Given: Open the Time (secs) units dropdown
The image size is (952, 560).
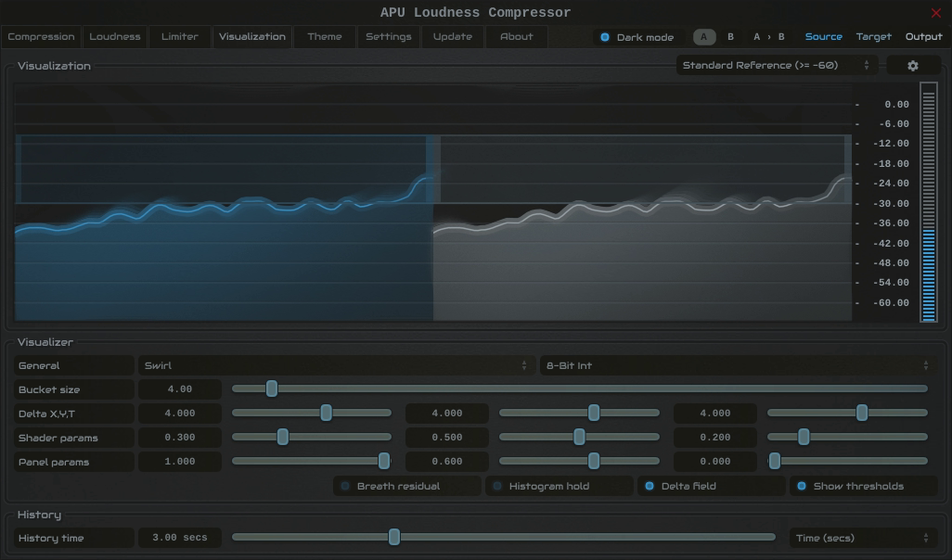Looking at the screenshot, I should [x=862, y=538].
